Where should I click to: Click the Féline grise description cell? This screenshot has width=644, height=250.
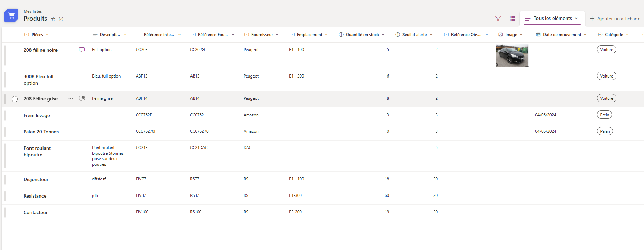(102, 98)
